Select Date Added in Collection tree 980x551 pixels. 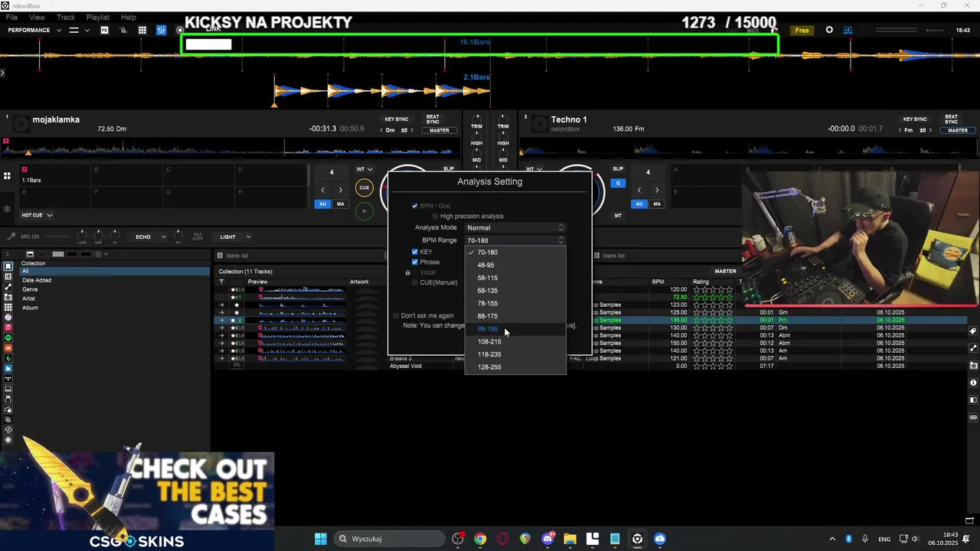37,280
